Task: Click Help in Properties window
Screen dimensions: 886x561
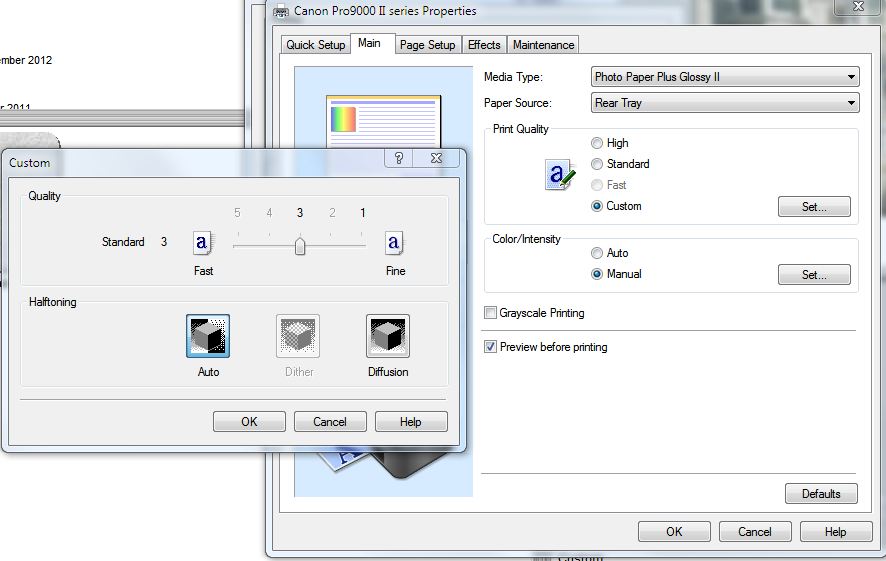Action: (836, 532)
